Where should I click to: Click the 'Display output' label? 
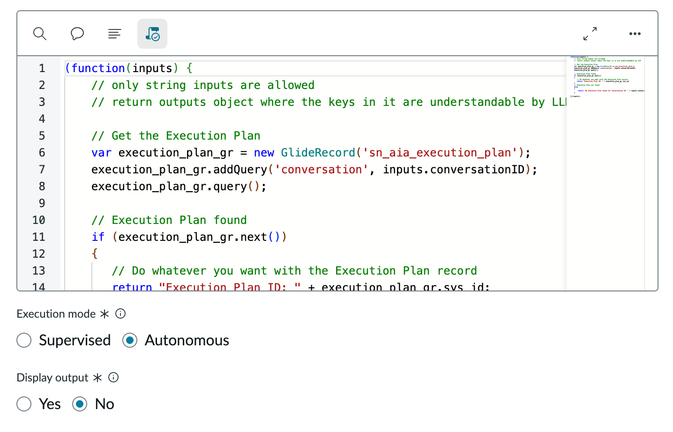click(x=52, y=378)
